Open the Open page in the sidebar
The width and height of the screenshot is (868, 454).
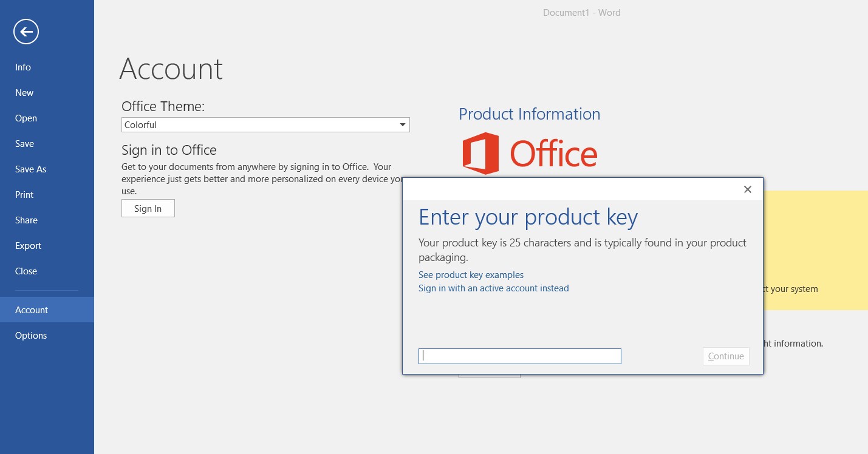pyautogui.click(x=26, y=118)
